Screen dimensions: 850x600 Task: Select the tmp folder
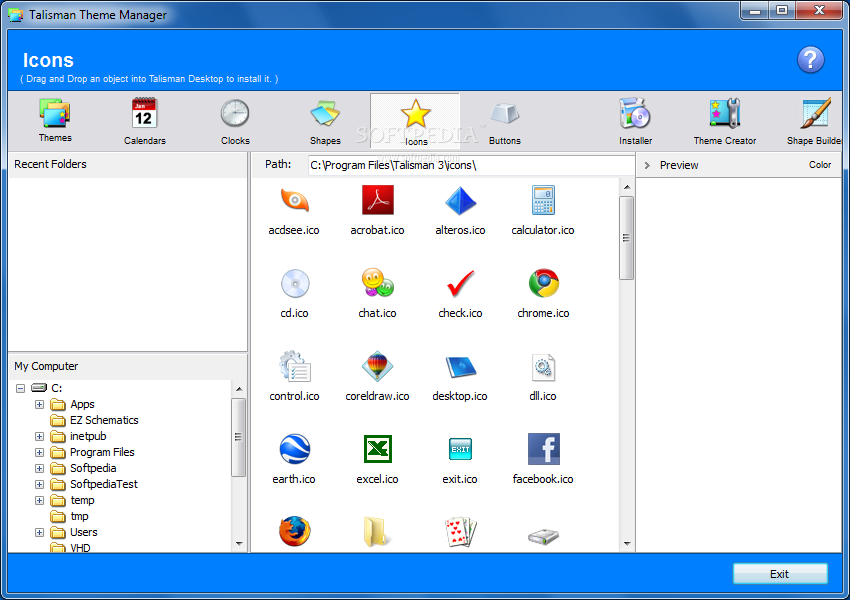[79, 516]
